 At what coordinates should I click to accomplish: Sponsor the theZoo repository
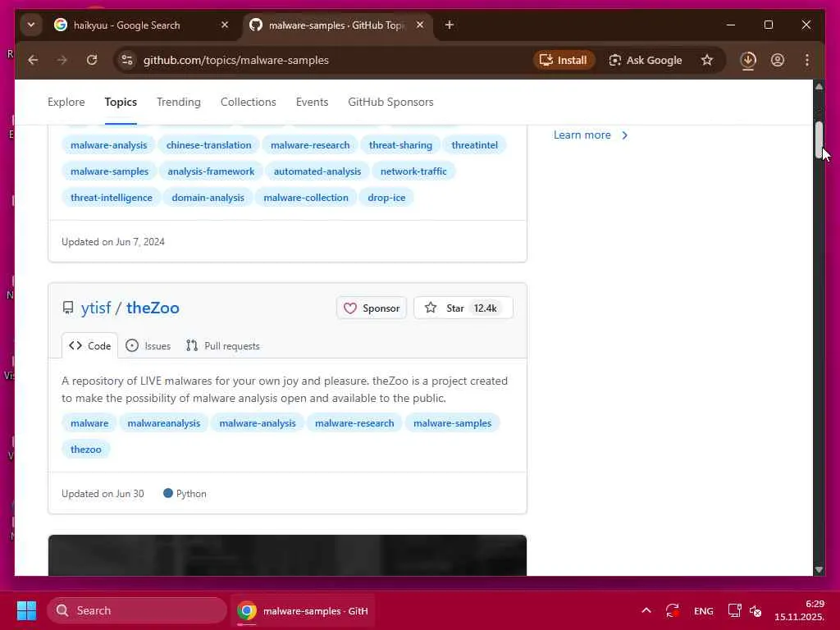(x=372, y=308)
